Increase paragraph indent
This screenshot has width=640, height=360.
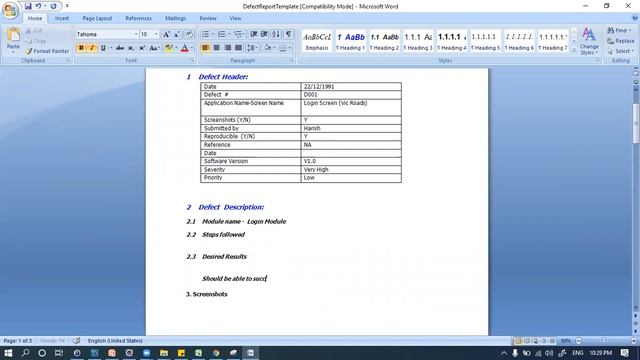tap(264, 35)
